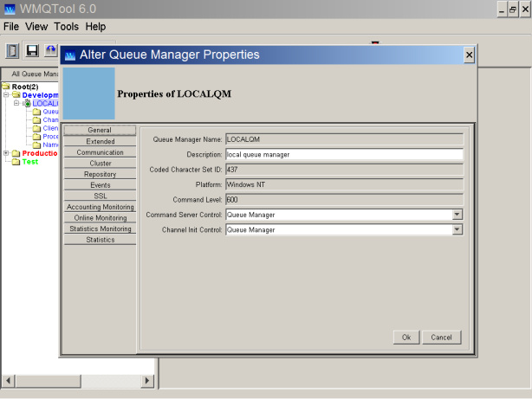Open the Command Server Control dropdown
The width and height of the screenshot is (532, 399).
(x=457, y=215)
